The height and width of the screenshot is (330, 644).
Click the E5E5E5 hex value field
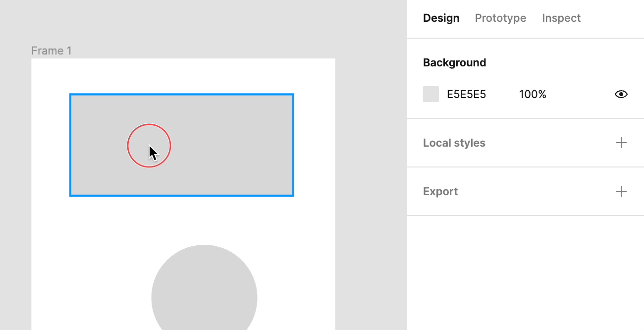(x=466, y=94)
